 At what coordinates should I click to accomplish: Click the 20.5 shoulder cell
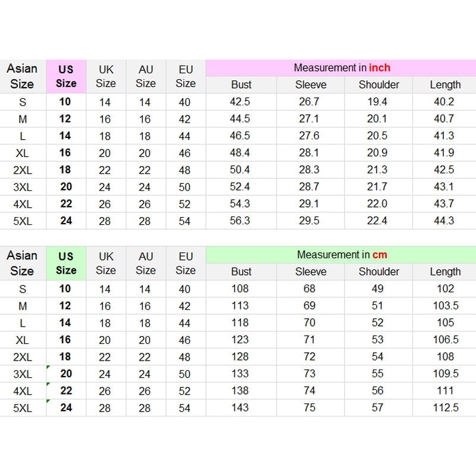(x=377, y=136)
